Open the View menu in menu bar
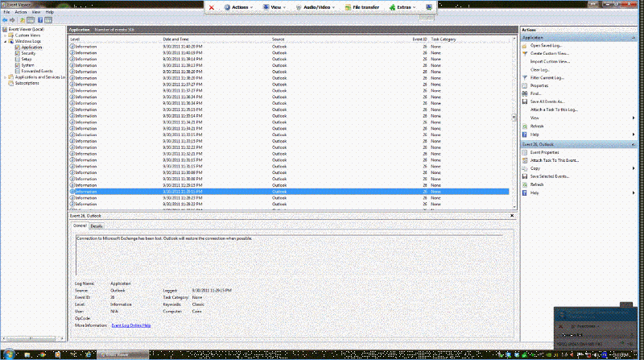The height and width of the screenshot is (360, 644). 36,12
